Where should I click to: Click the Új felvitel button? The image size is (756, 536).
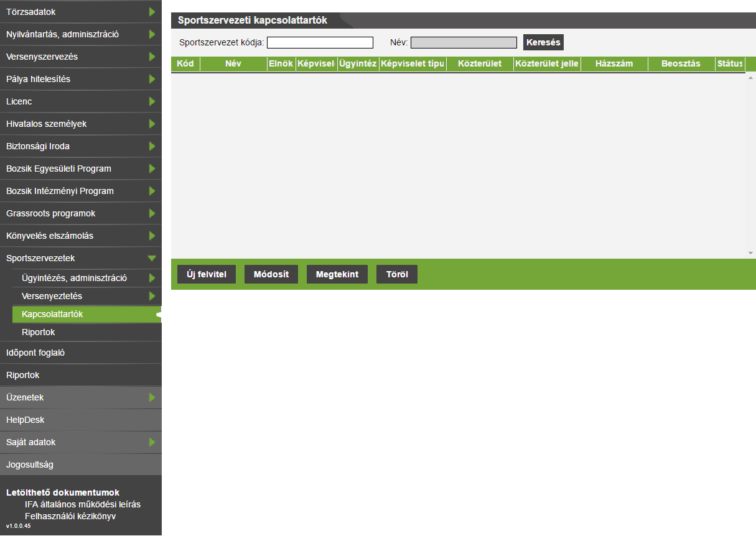click(207, 274)
